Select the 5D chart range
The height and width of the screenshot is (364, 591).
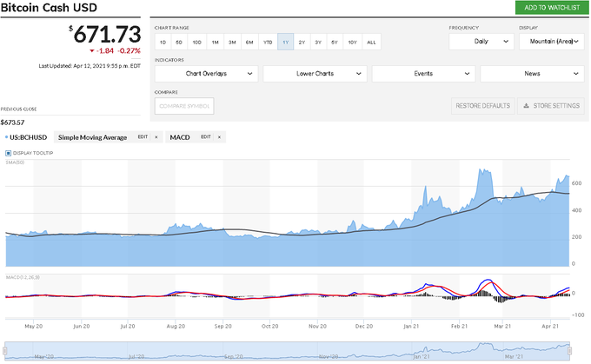point(179,43)
